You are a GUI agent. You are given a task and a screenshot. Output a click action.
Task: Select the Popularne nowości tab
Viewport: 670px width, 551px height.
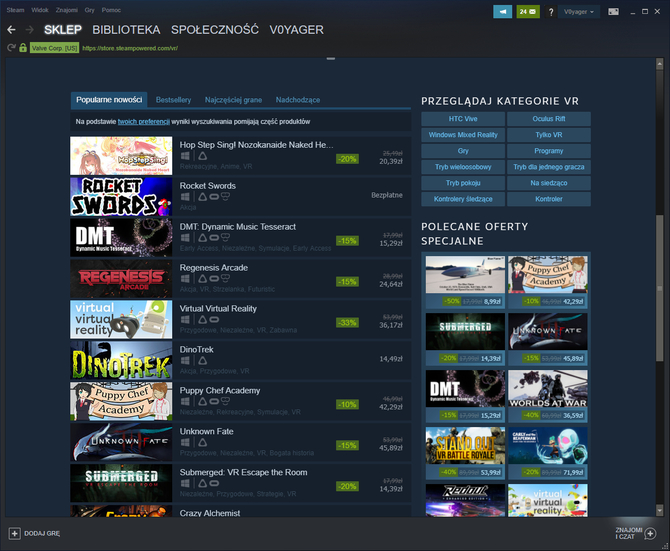109,100
